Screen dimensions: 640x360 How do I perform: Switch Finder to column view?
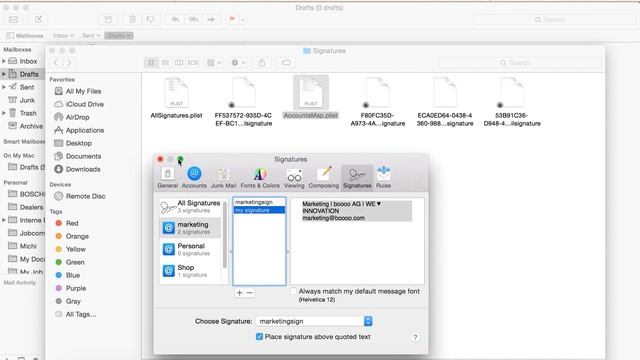point(179,62)
